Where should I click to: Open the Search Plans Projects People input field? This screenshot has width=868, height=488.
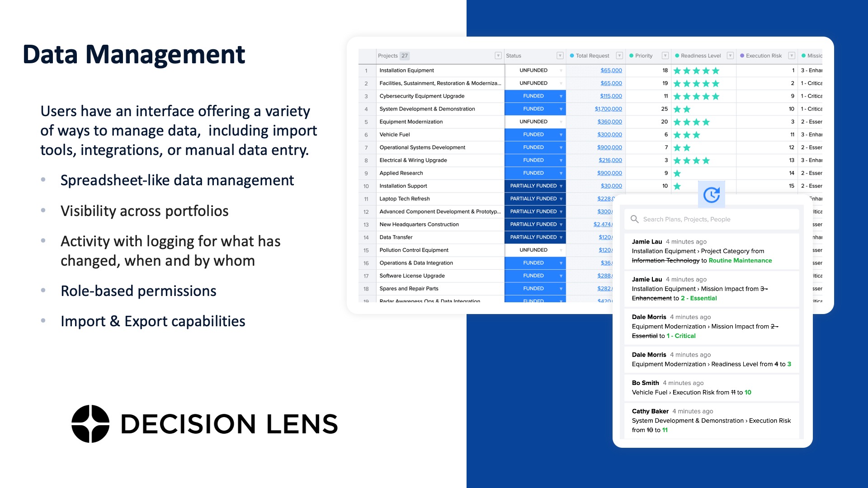pyautogui.click(x=712, y=219)
